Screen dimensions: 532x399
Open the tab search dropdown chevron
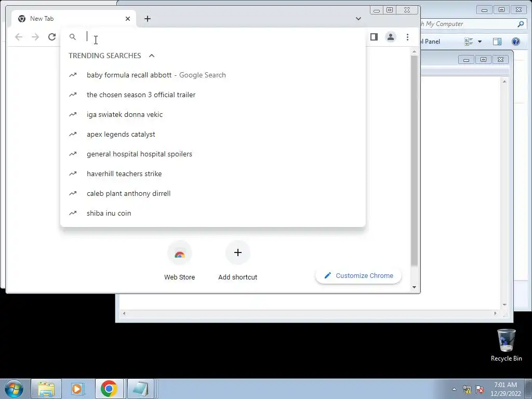pyautogui.click(x=358, y=19)
